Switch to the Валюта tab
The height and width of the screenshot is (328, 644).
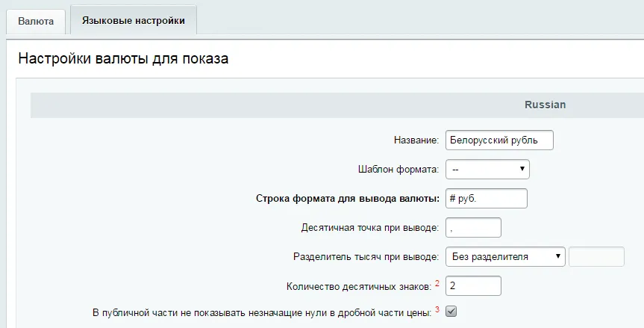(x=36, y=21)
